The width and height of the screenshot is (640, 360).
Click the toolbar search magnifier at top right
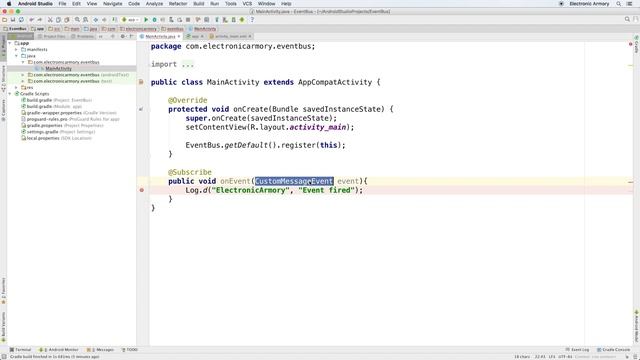627,20
